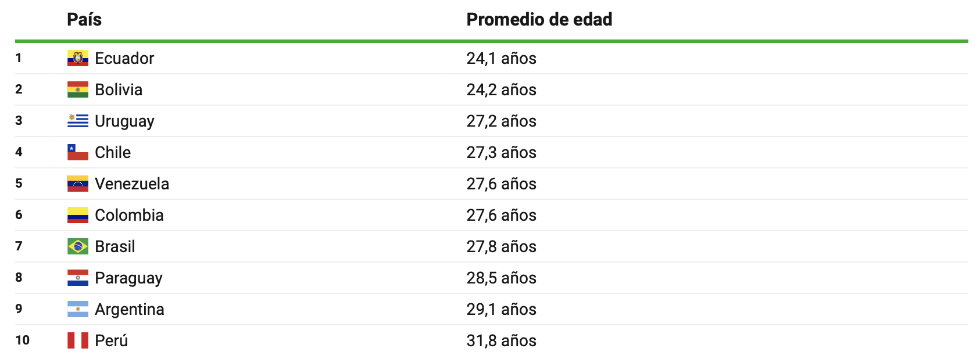Select the 31,8 años value

[x=502, y=340]
